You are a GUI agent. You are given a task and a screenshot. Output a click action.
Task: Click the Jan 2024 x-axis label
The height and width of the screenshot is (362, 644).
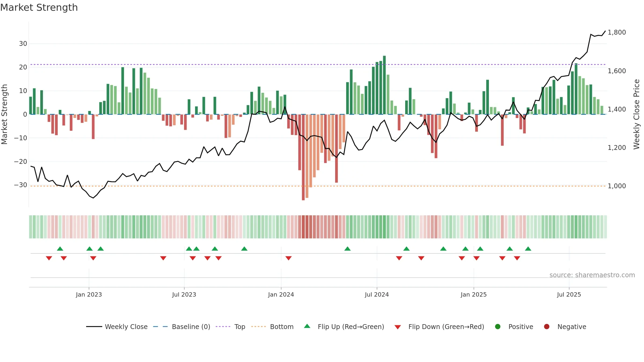(x=281, y=294)
